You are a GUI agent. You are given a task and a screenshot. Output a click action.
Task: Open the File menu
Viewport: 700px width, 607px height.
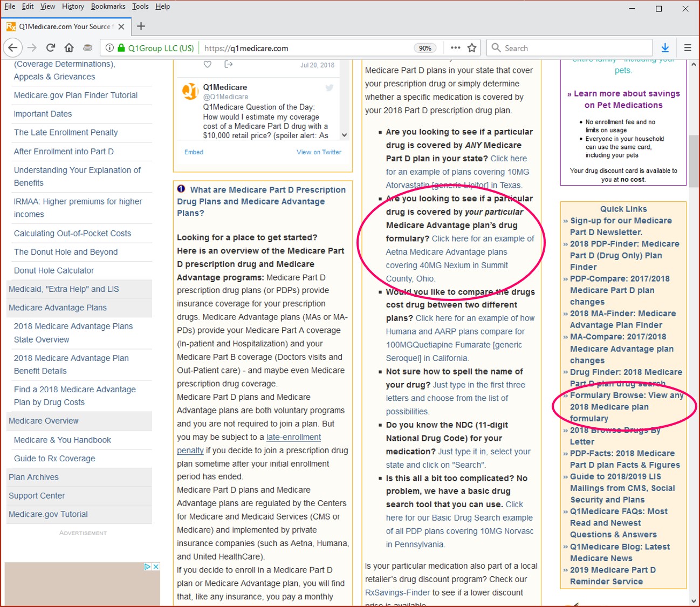(10, 6)
